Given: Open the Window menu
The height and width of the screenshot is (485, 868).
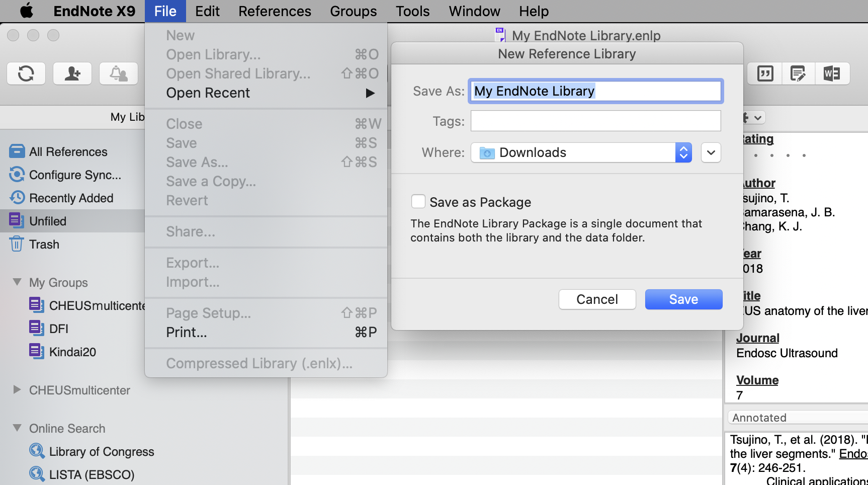Looking at the screenshot, I should point(474,11).
